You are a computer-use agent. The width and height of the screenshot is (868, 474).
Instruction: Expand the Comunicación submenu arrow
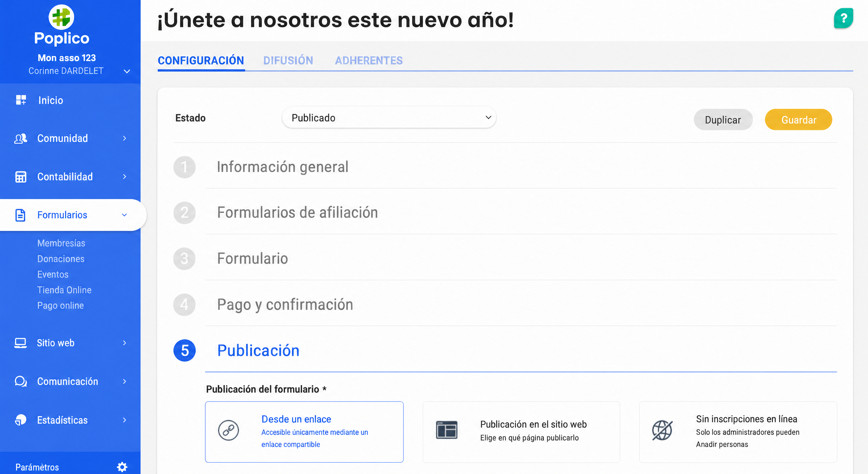click(x=124, y=381)
